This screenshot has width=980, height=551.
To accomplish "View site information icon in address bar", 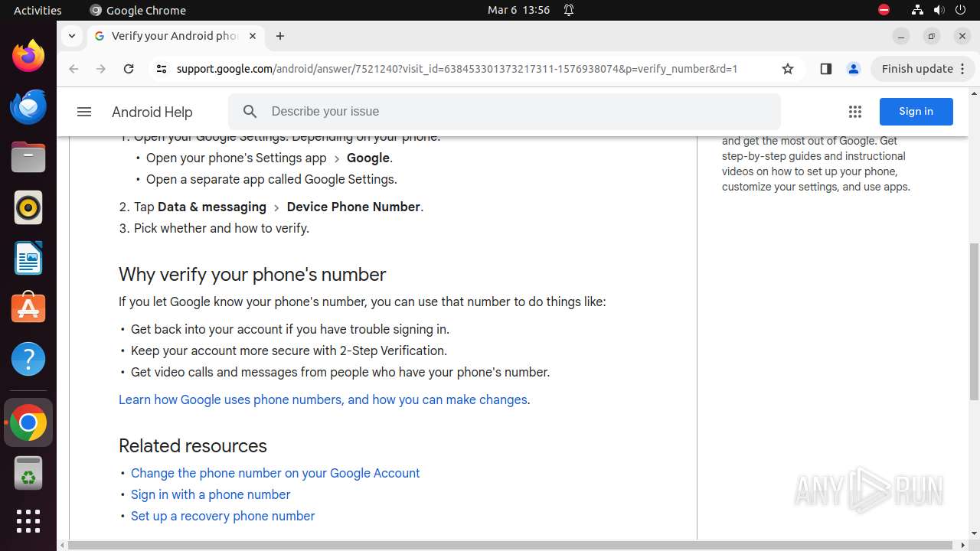I will [161, 69].
